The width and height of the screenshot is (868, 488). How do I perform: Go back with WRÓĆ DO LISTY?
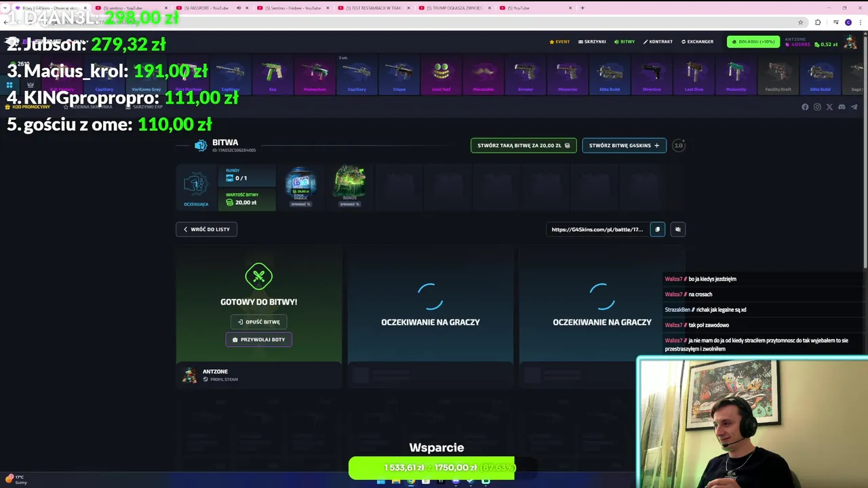click(x=206, y=229)
